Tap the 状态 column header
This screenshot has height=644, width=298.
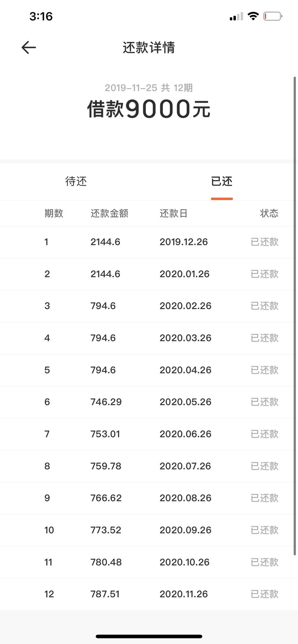click(269, 213)
